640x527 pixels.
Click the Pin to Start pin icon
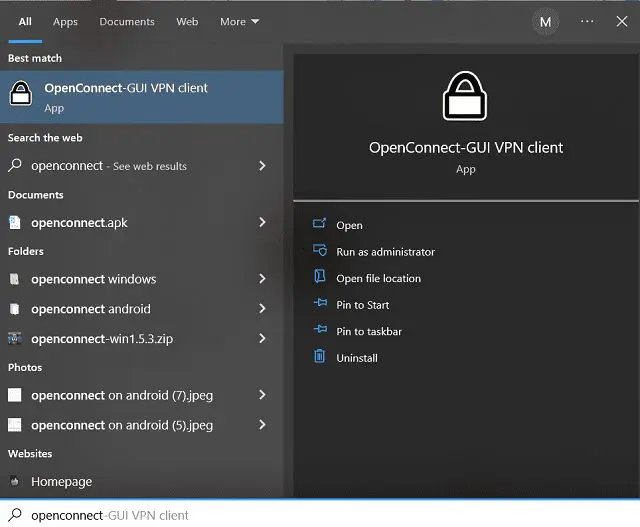coord(320,304)
